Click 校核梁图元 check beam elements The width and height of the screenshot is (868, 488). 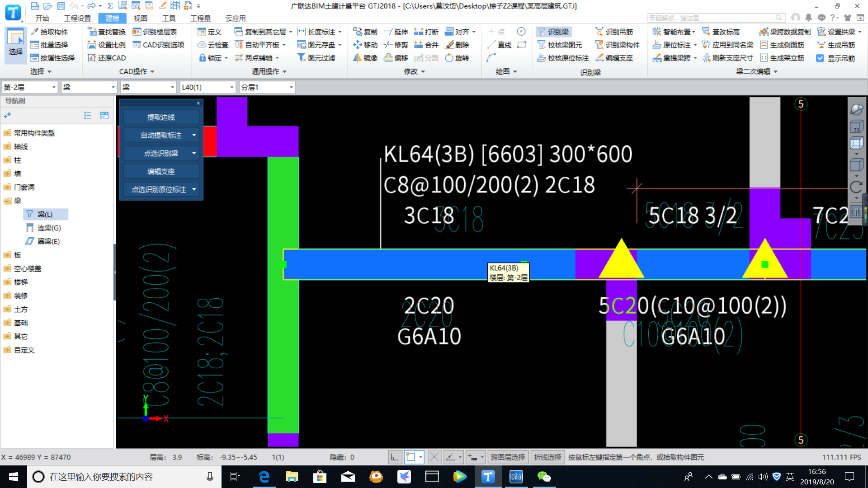tap(560, 45)
